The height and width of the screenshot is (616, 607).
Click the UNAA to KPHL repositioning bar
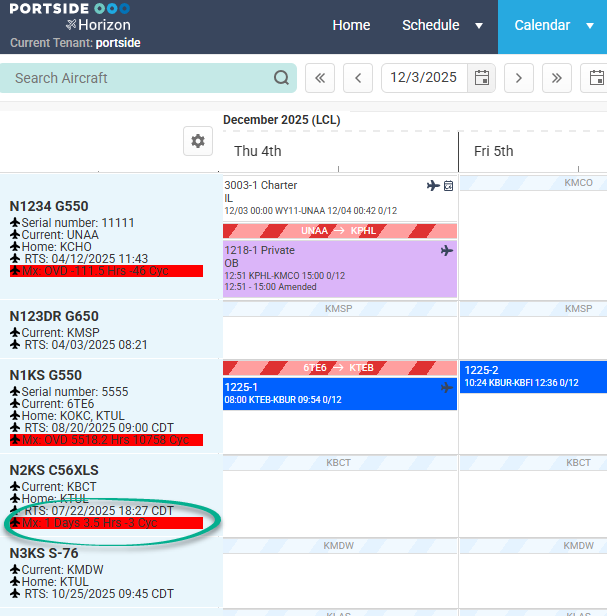tap(339, 231)
